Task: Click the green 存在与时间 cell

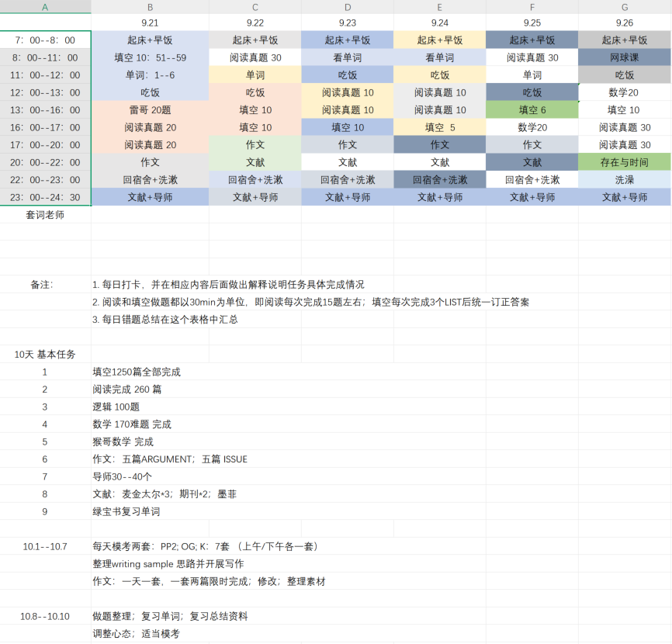Action: click(625, 162)
